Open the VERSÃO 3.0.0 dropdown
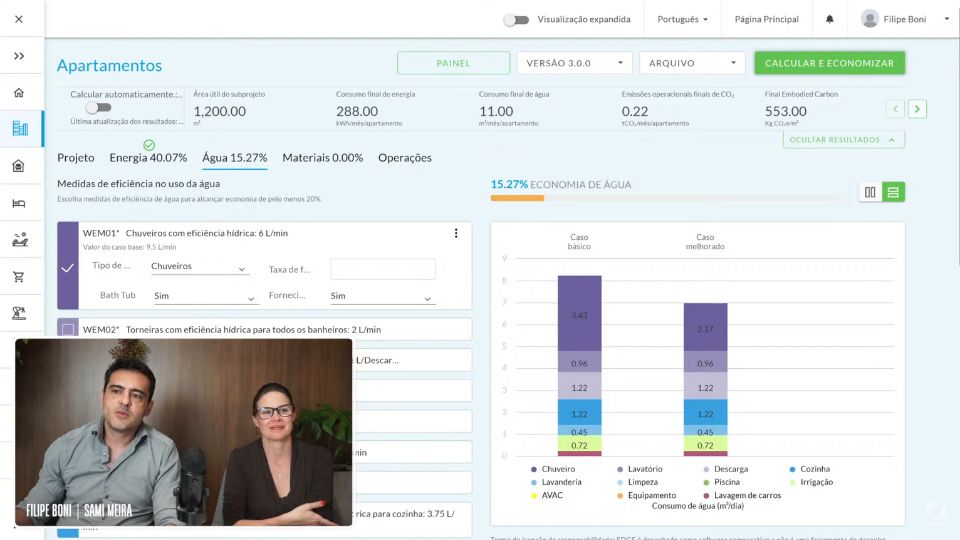This screenshot has width=960, height=540. (x=574, y=63)
